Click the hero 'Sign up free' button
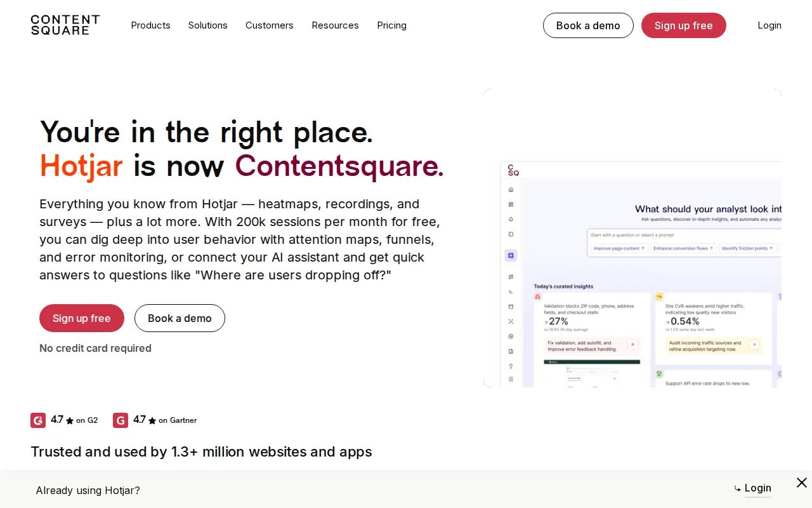Image resolution: width=812 pixels, height=508 pixels. [x=82, y=318]
